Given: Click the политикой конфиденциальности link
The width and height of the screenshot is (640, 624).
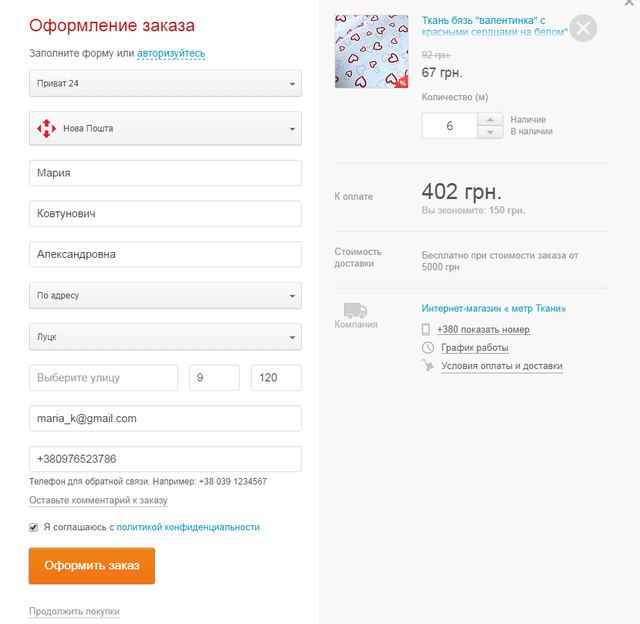Looking at the screenshot, I should (x=188, y=527).
